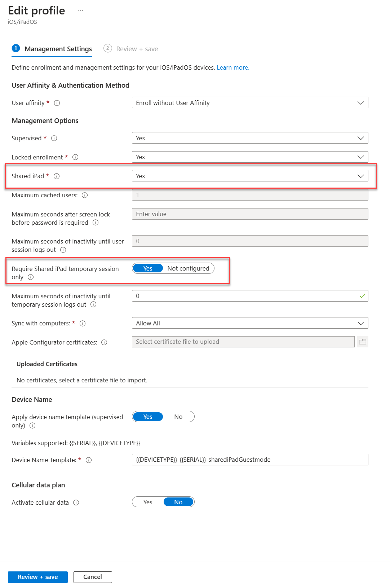
Task: Click the ellipsis next to Edit profile title
Action: pyautogui.click(x=80, y=10)
